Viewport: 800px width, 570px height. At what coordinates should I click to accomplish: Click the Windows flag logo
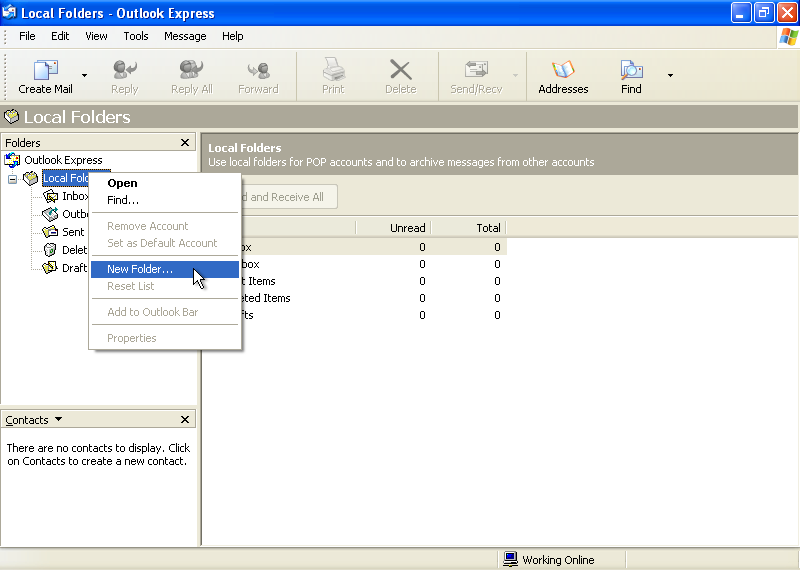coord(789,37)
